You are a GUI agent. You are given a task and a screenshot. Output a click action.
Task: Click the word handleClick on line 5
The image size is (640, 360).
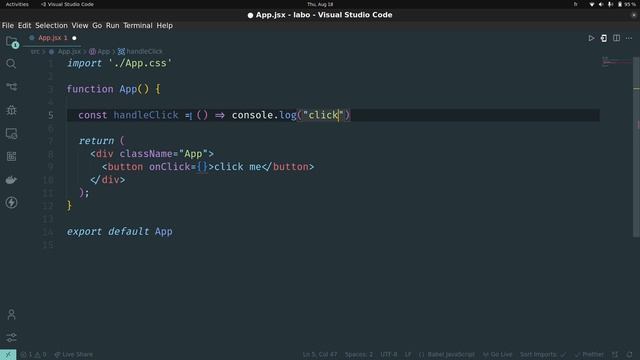(146, 115)
